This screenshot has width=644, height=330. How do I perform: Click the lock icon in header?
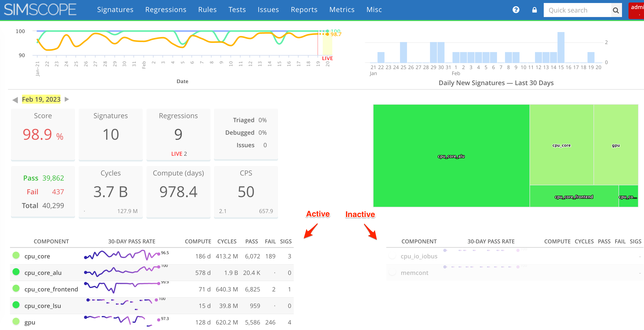[534, 10]
